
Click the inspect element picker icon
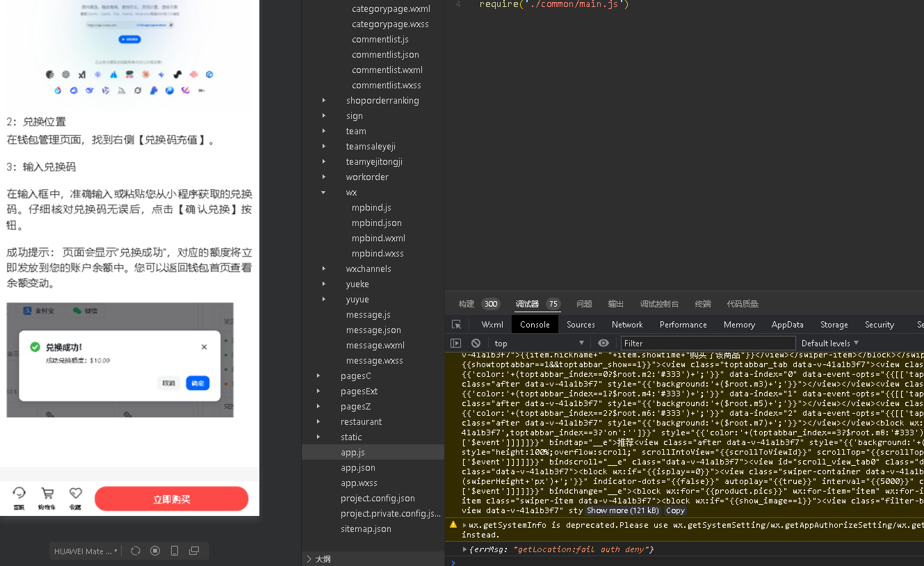pos(456,325)
